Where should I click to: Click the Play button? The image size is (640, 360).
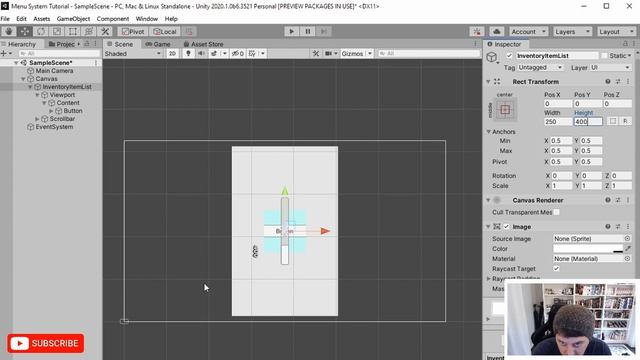coord(291,31)
